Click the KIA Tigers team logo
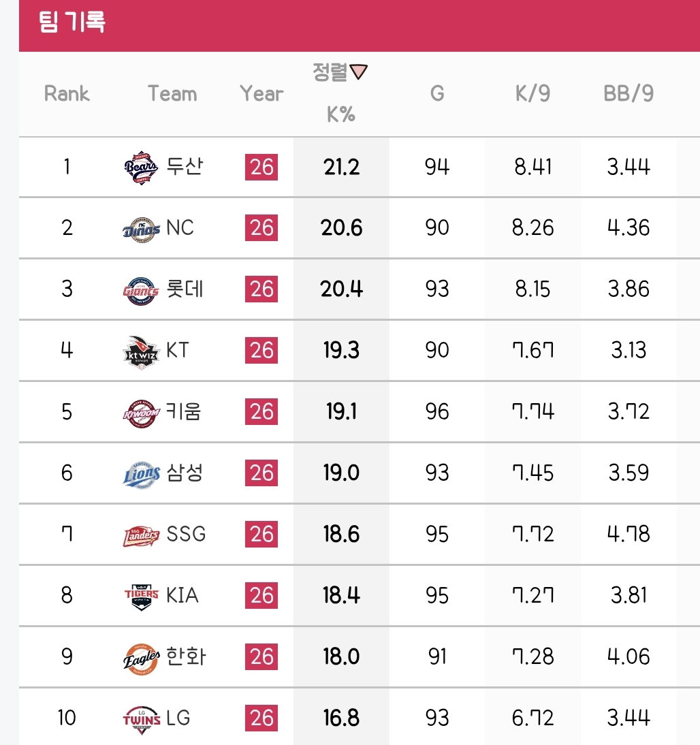 click(x=141, y=597)
